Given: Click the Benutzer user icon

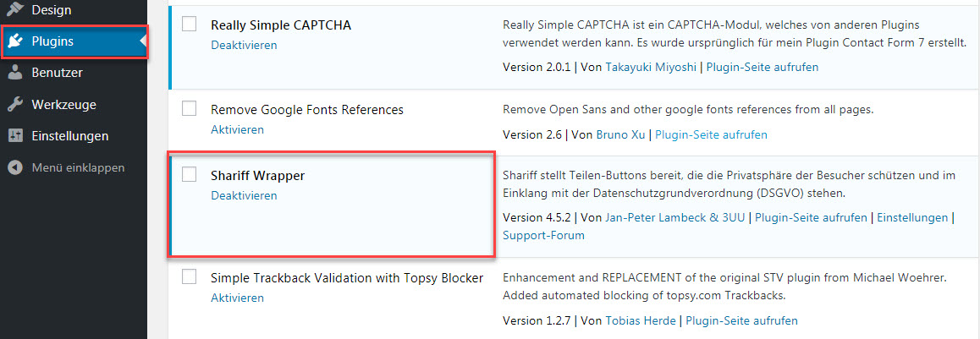Looking at the screenshot, I should point(15,73).
